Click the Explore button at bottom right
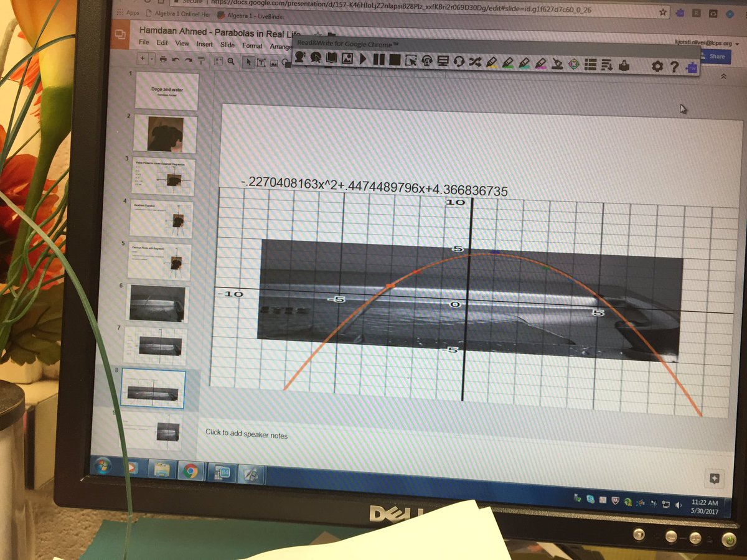The height and width of the screenshot is (560, 747). coord(714,478)
